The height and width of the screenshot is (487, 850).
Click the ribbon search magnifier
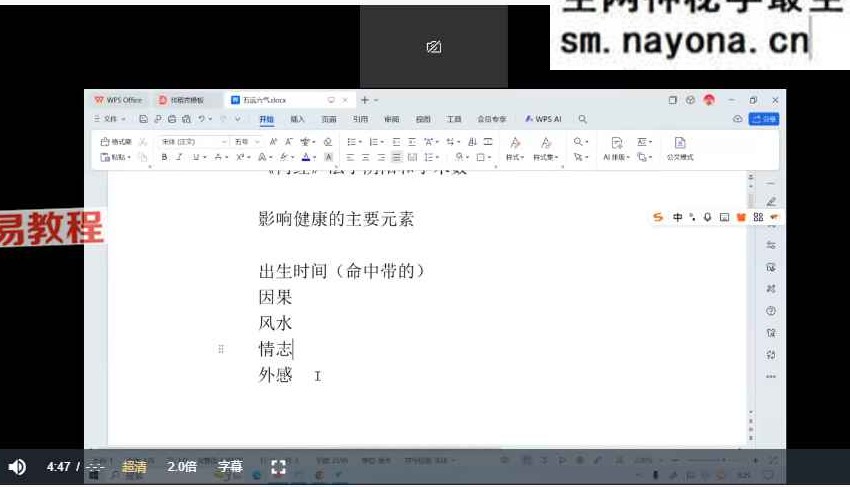click(x=582, y=119)
